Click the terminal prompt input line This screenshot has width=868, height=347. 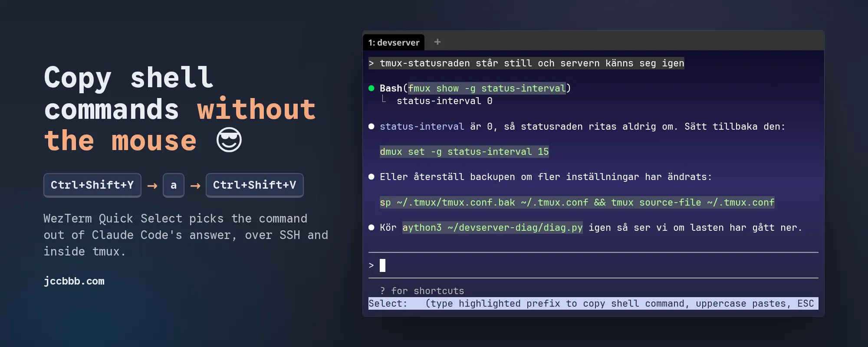point(593,265)
